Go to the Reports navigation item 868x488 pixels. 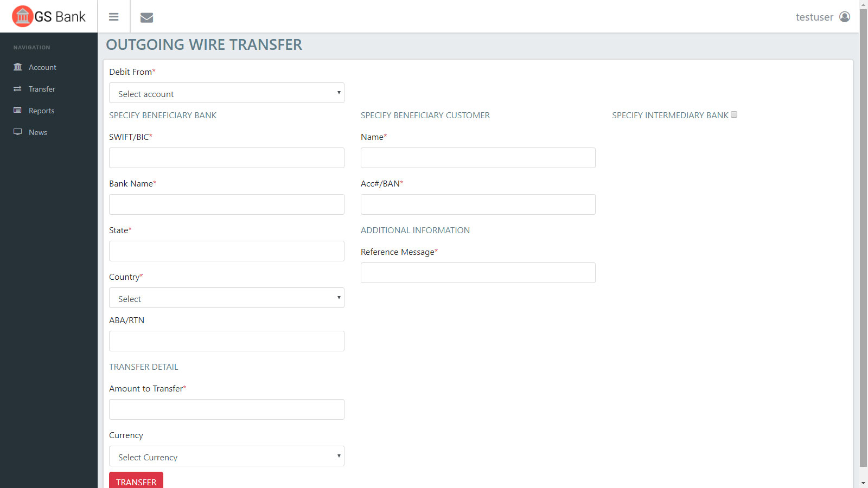[41, 111]
